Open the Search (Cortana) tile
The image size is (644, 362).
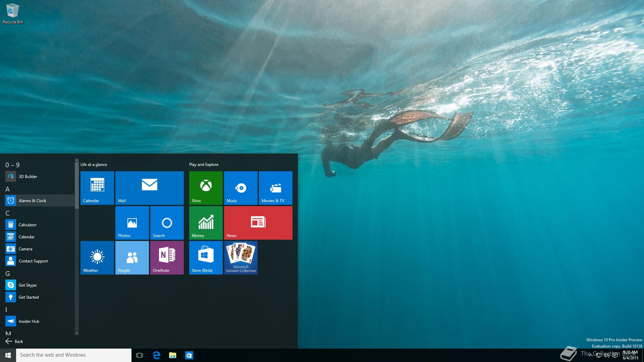pyautogui.click(x=167, y=223)
